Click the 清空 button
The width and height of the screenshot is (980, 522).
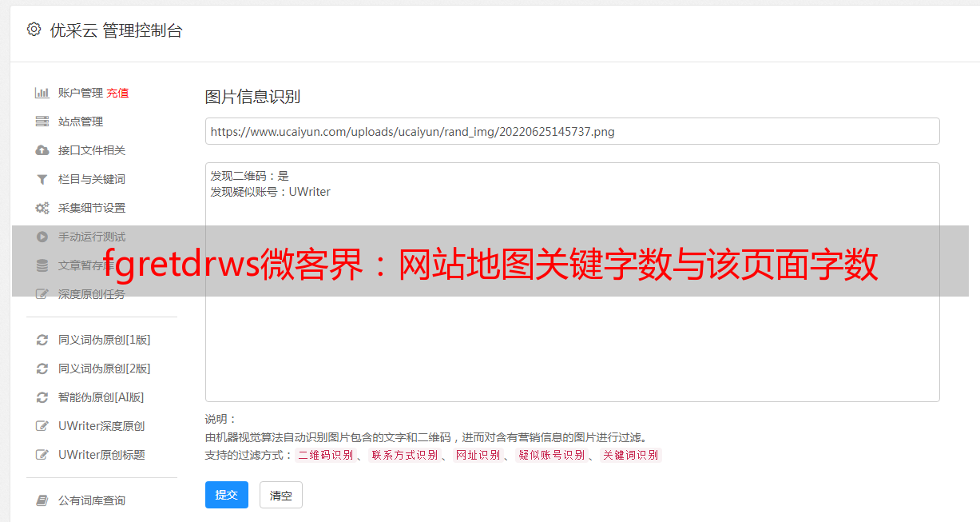pos(281,495)
